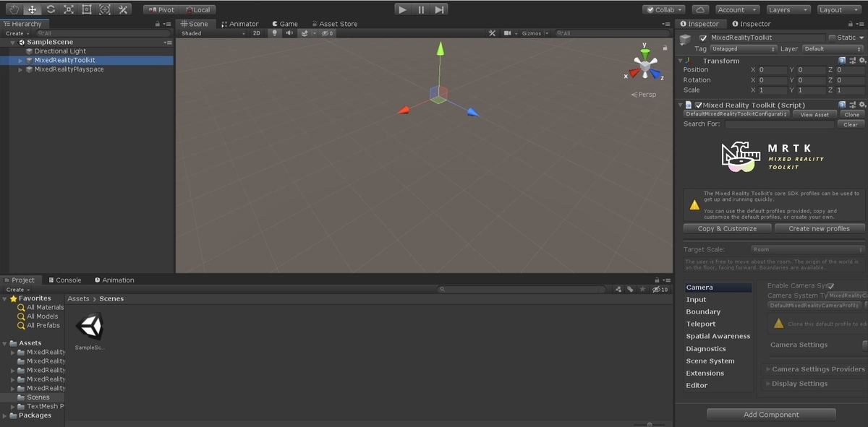The height and width of the screenshot is (427, 868).
Task: Toggle scene effects (skybox/fog) icon
Action: pyautogui.click(x=305, y=33)
